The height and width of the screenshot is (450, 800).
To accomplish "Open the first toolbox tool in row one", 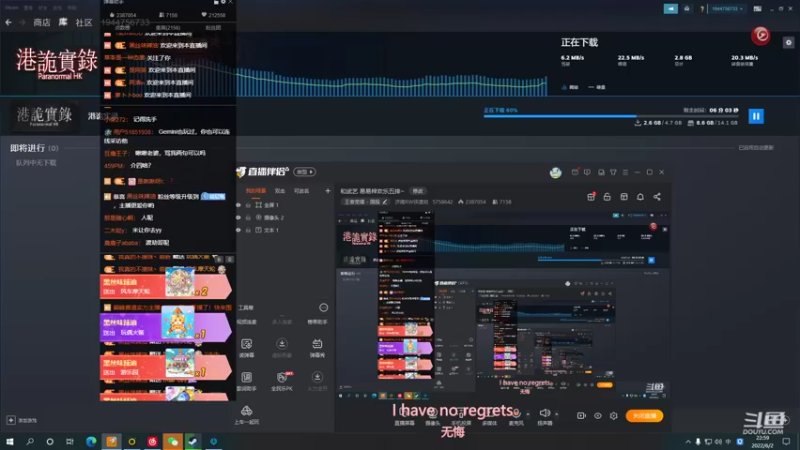I will click(x=246, y=347).
